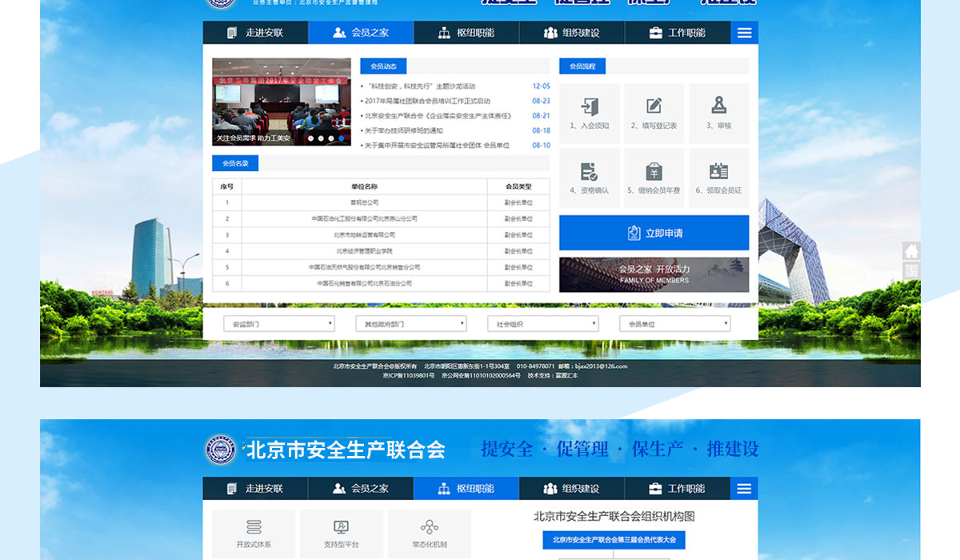
Task: Click the 入会须知 step icon
Action: [590, 106]
